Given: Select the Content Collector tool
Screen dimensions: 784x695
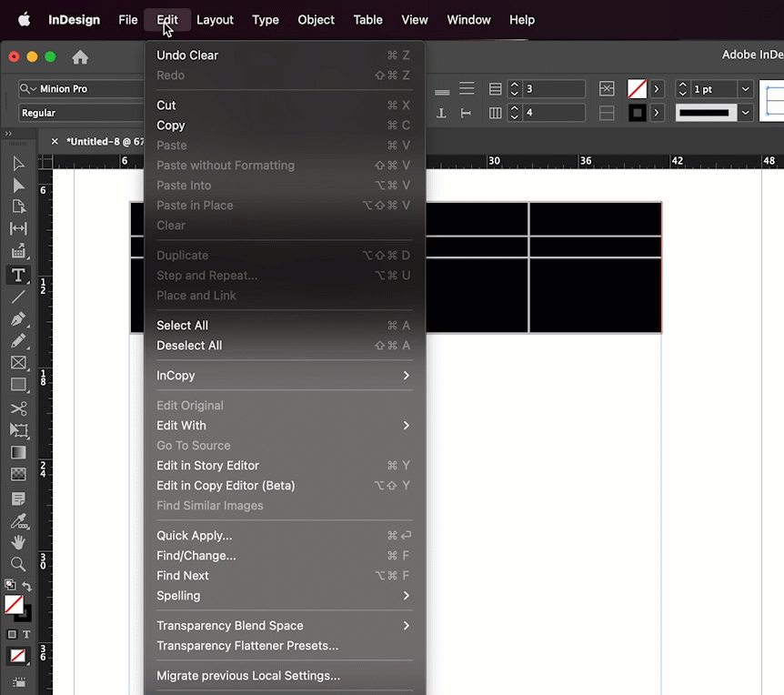Looking at the screenshot, I should pos(18,251).
